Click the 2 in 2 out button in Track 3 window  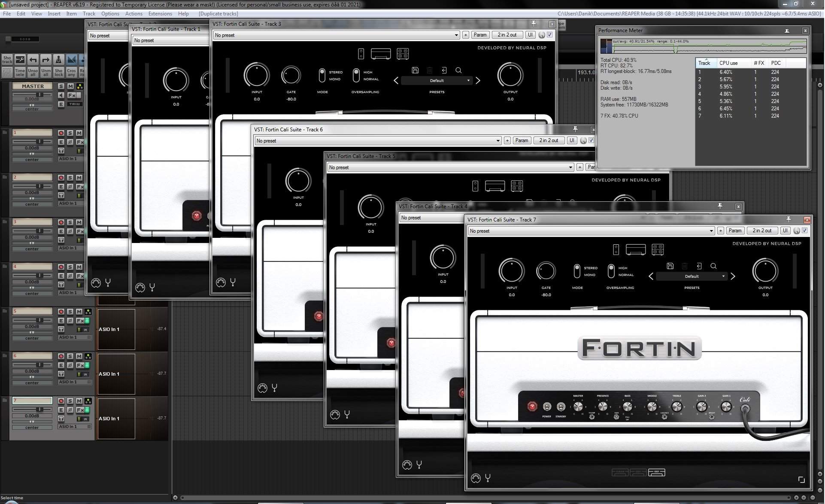point(507,35)
